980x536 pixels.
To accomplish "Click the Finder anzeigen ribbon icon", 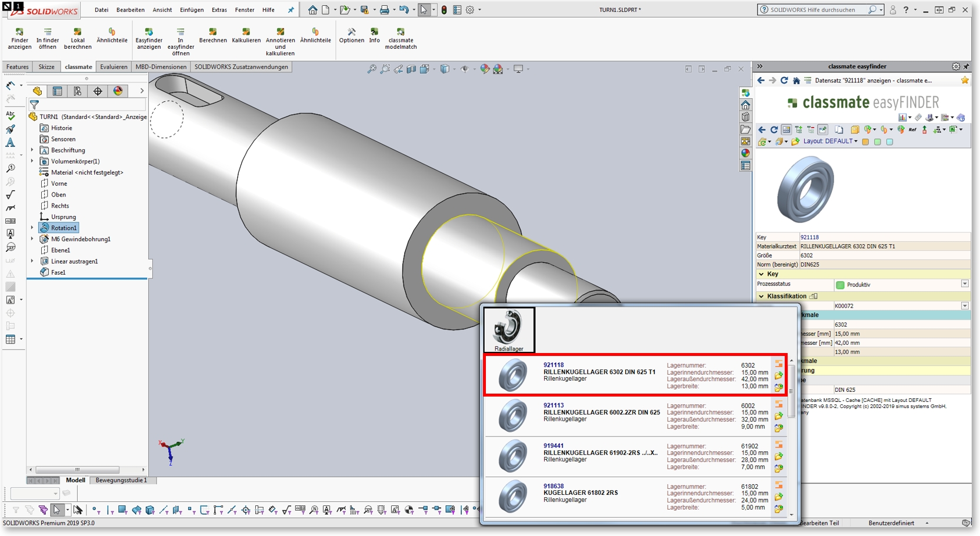I will (x=19, y=38).
